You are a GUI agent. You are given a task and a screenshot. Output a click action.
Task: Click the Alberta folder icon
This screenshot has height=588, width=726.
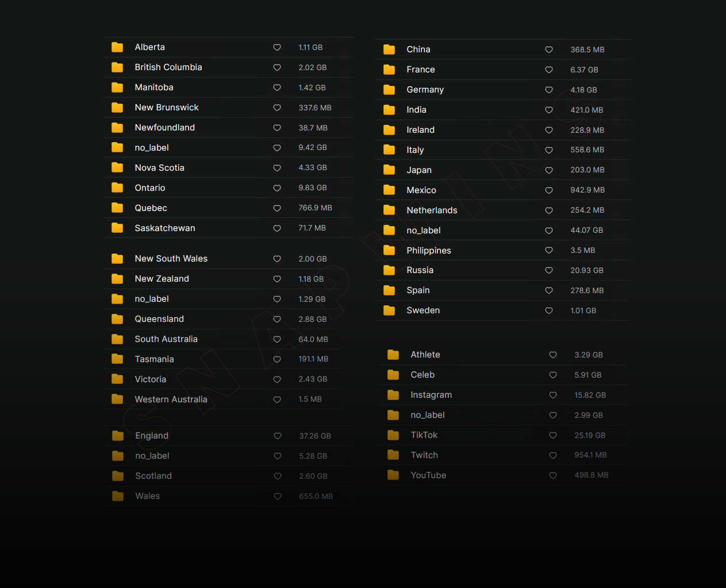117,47
